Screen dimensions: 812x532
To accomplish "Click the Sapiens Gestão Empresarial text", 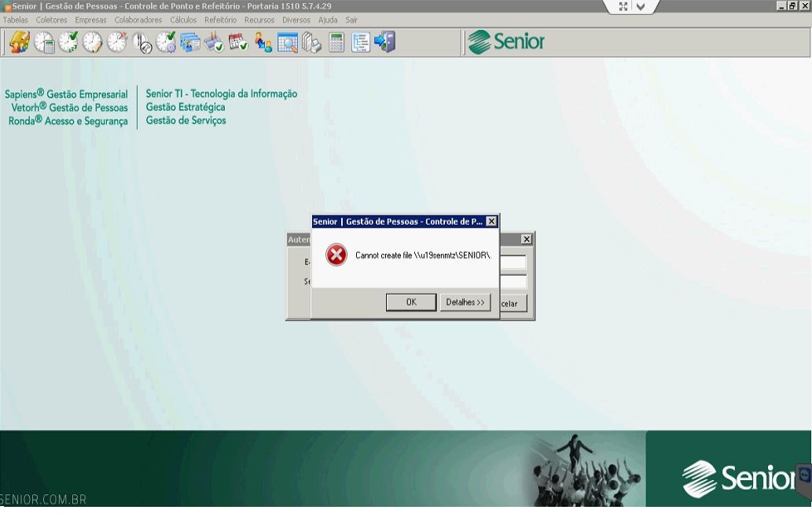I will point(66,94).
